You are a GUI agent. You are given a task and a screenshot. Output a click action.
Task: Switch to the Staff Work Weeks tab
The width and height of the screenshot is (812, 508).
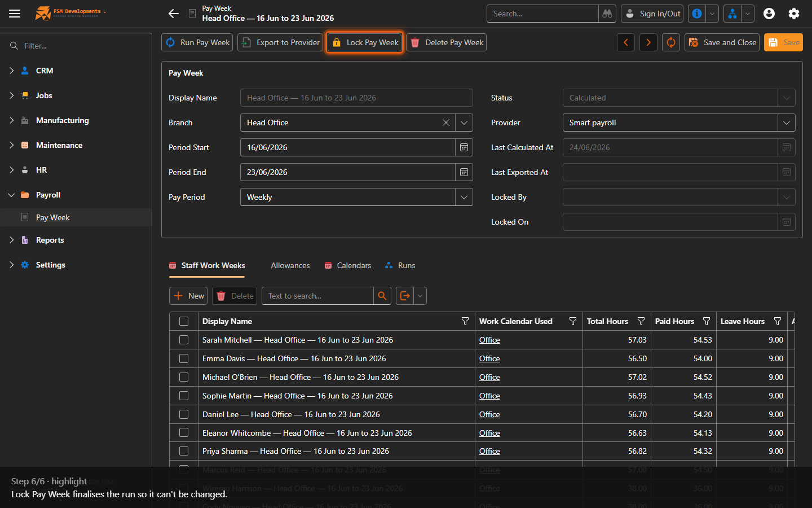pos(207,265)
